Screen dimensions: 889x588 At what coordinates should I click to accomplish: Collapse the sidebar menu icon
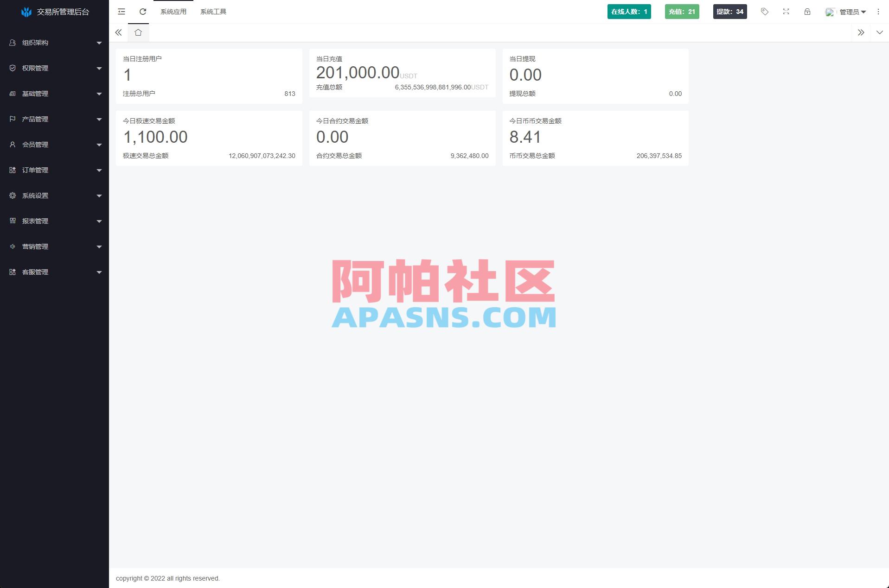(x=121, y=12)
